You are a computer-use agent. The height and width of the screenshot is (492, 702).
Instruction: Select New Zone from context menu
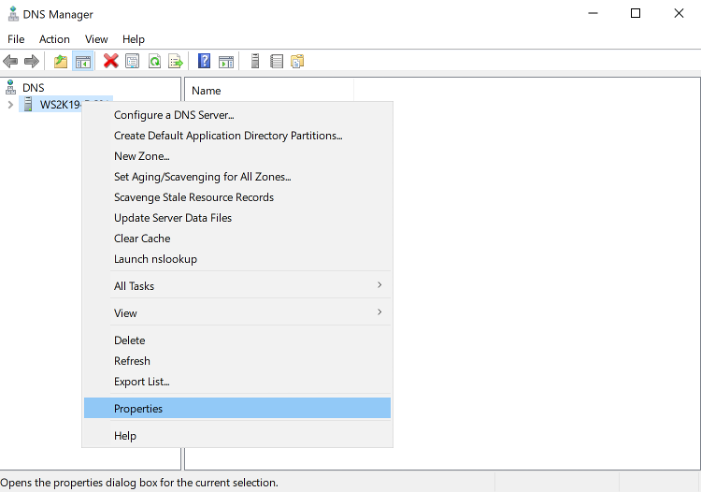coord(141,156)
